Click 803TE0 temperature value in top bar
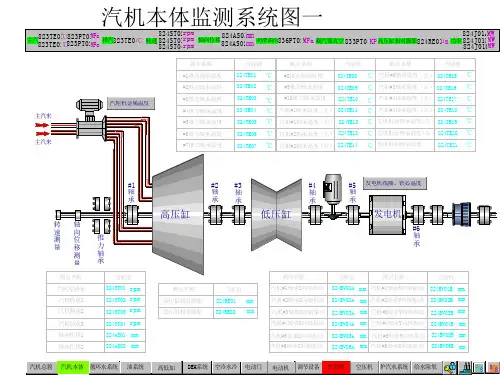The height and width of the screenshot is (375, 500). tap(128, 40)
